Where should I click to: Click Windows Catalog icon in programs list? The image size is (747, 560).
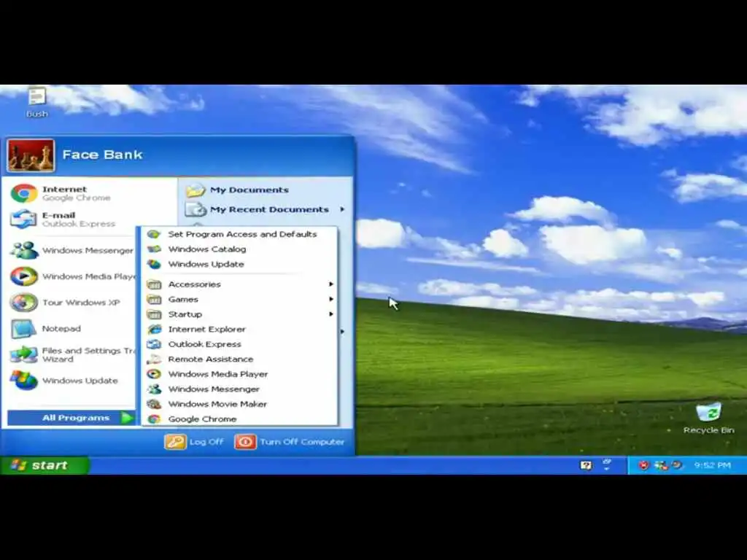(x=154, y=249)
